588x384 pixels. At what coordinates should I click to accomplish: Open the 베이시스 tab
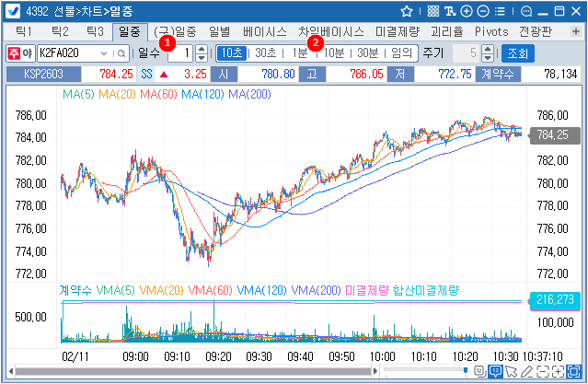tap(259, 31)
